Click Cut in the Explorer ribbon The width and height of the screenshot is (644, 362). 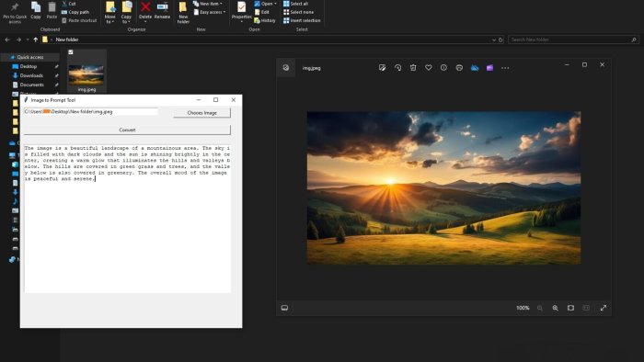69,4
